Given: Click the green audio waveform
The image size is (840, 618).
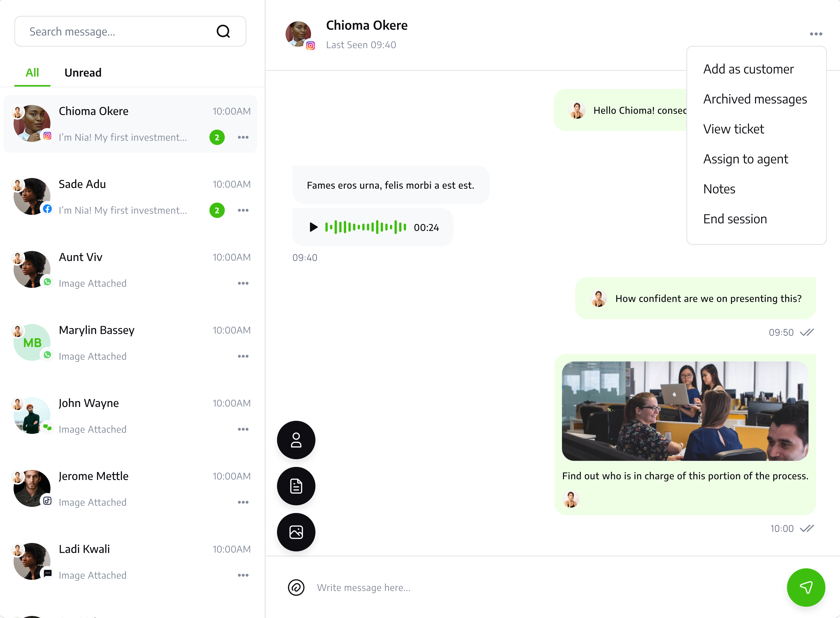Looking at the screenshot, I should click(366, 227).
